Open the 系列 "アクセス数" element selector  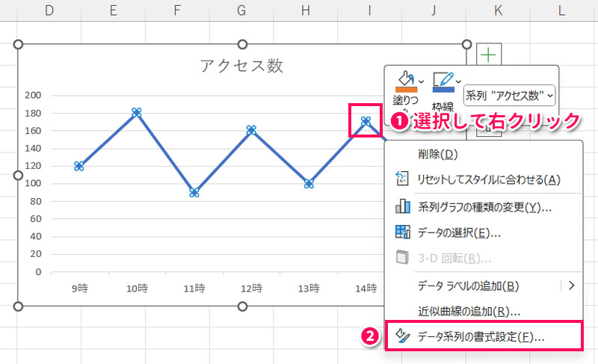(509, 95)
